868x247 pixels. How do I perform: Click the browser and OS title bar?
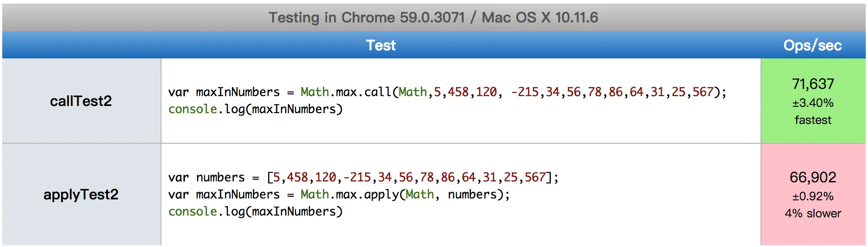click(x=433, y=18)
